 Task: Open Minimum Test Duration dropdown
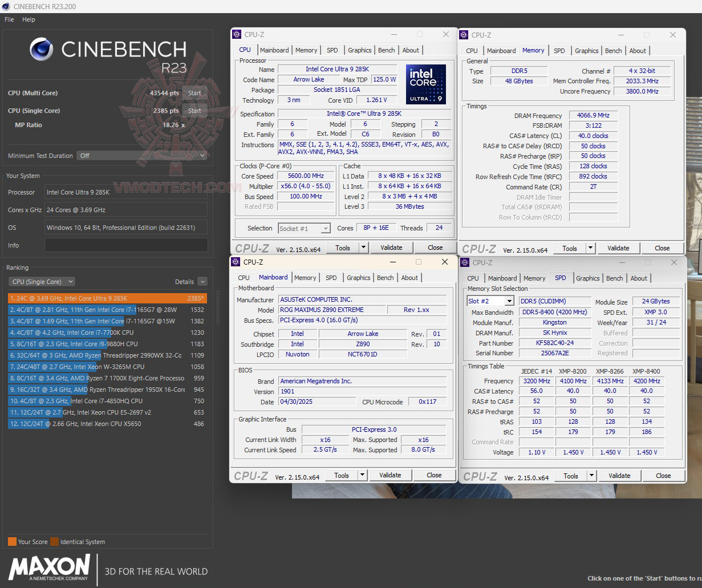point(143,156)
